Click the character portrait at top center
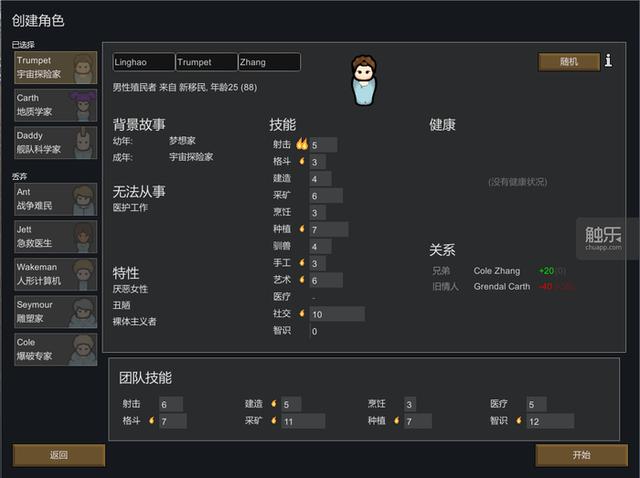 point(364,80)
